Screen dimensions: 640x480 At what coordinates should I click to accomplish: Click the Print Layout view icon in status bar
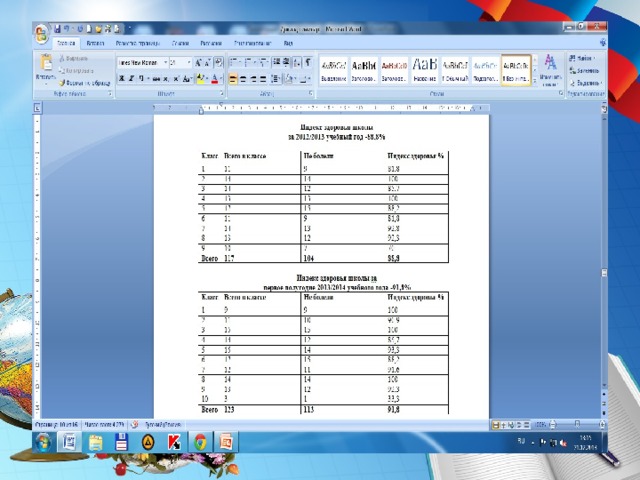click(x=496, y=425)
